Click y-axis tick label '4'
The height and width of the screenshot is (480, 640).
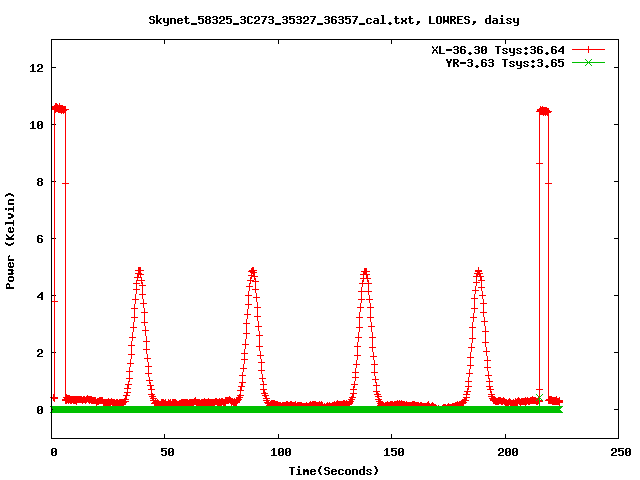pos(40,296)
